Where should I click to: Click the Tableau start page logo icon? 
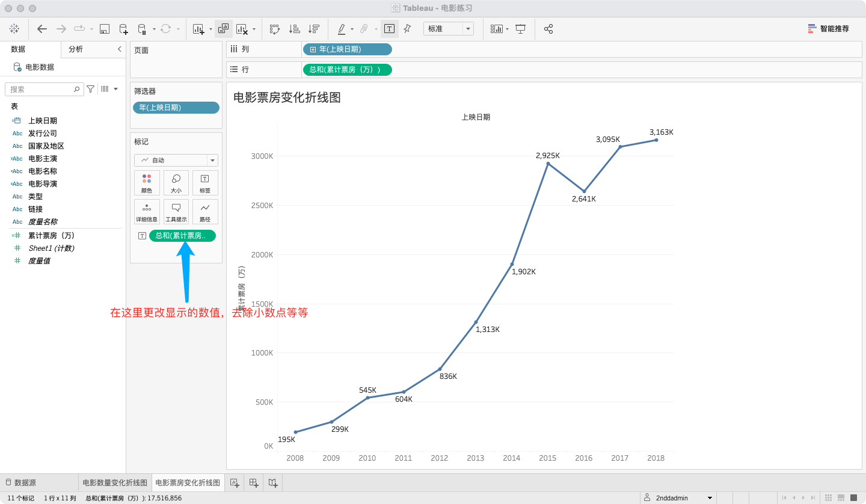pos(14,28)
